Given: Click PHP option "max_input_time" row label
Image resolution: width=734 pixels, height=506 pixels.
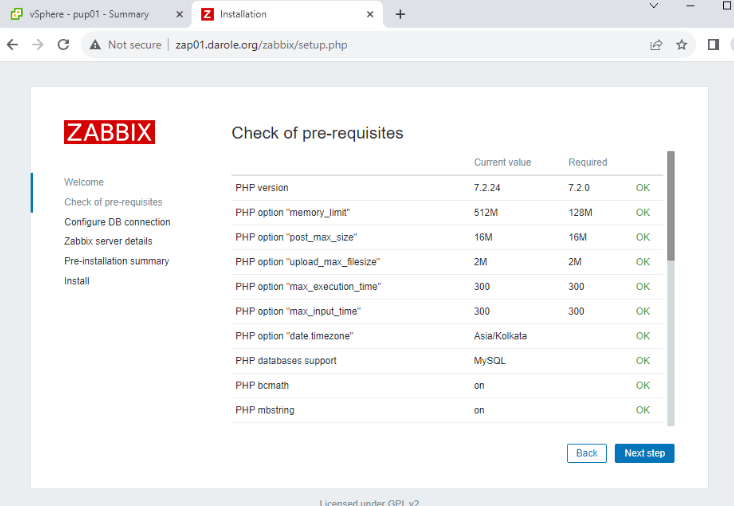Looking at the screenshot, I should pos(298,311).
